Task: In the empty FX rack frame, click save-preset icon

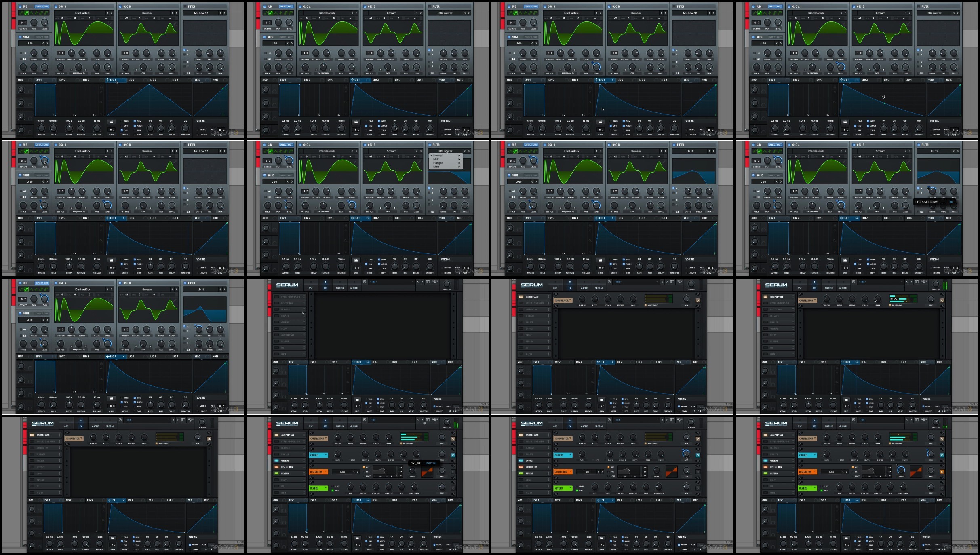Action: pos(365,281)
